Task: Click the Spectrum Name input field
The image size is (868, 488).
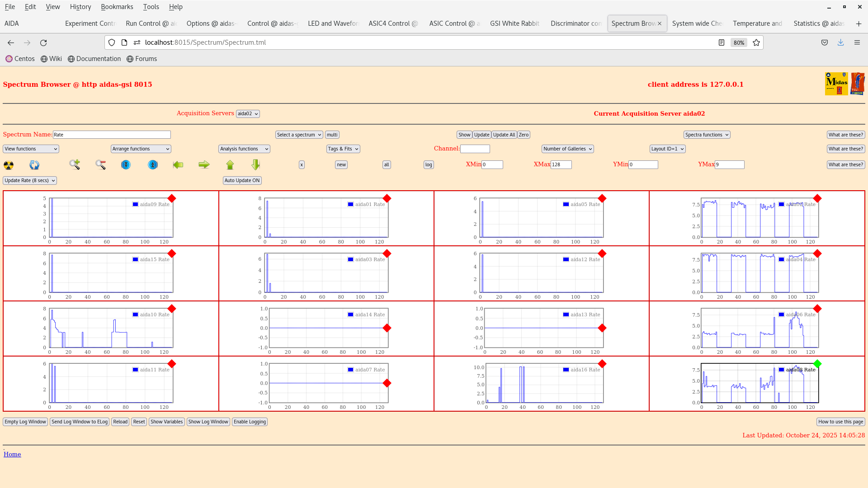Action: coord(112,134)
